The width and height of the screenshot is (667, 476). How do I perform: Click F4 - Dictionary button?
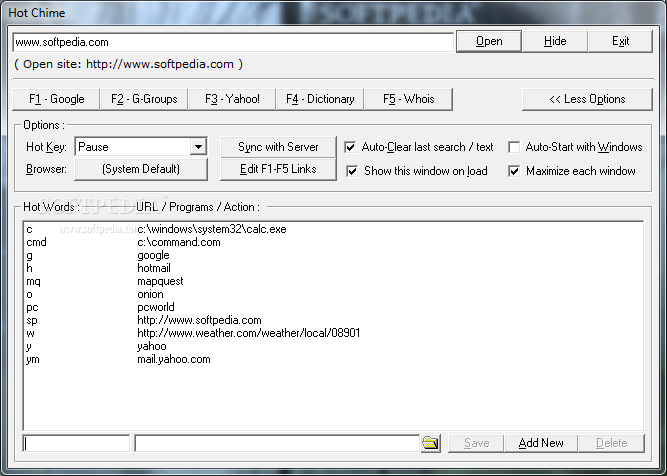pos(320,99)
